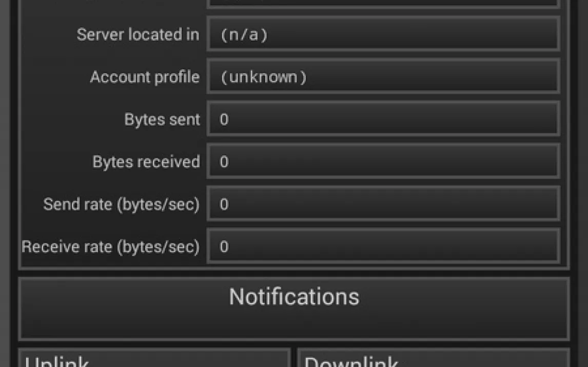588x367 pixels.
Task: Select the "Bytes sent" label
Action: (162, 119)
